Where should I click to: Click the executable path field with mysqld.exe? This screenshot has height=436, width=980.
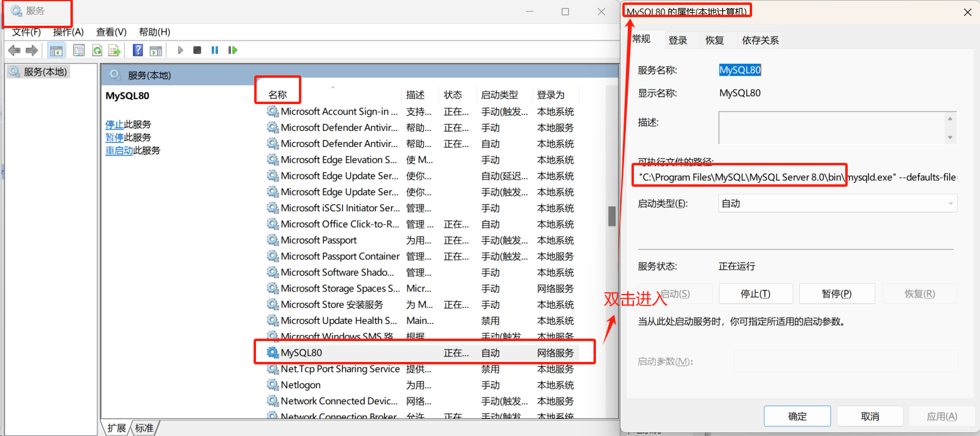click(797, 177)
